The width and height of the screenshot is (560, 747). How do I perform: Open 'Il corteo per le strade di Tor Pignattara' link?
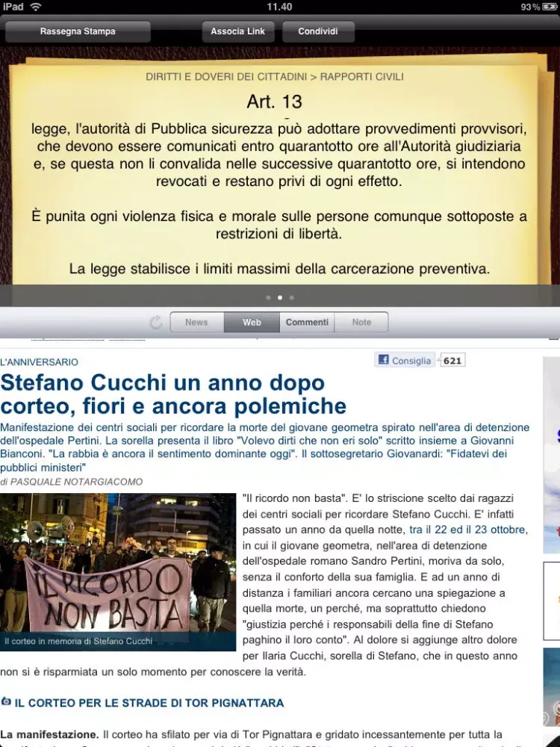149,703
